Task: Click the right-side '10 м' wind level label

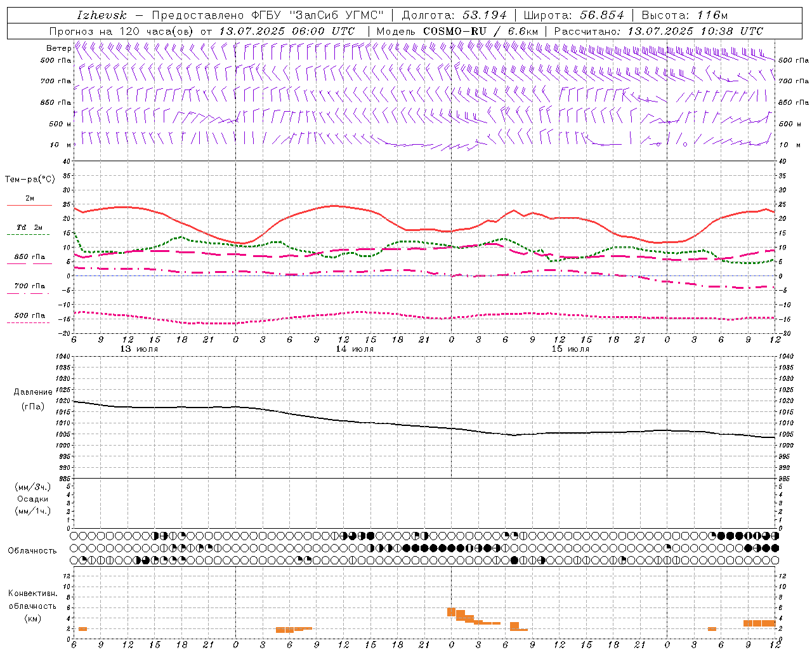Action: pyautogui.click(x=789, y=145)
